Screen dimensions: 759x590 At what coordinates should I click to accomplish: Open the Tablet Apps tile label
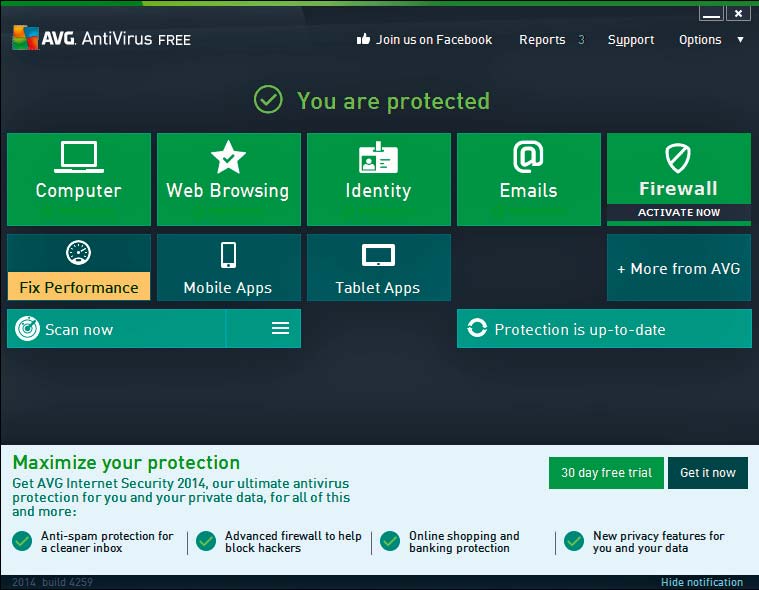378,288
